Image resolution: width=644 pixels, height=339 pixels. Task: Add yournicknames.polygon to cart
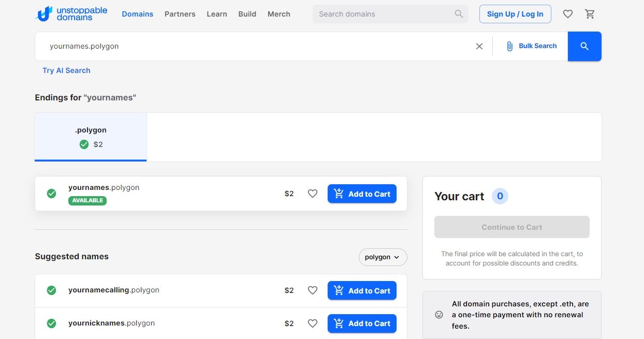tap(362, 323)
